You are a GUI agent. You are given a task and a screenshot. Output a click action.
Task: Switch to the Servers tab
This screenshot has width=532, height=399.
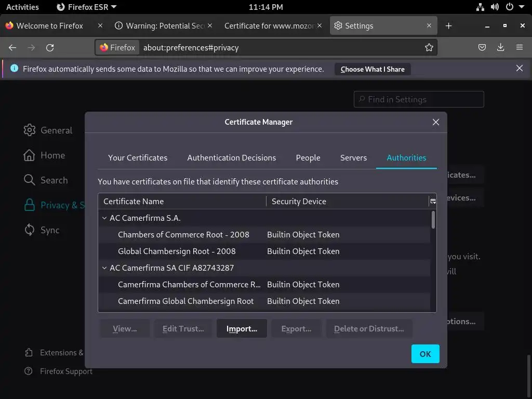click(353, 158)
